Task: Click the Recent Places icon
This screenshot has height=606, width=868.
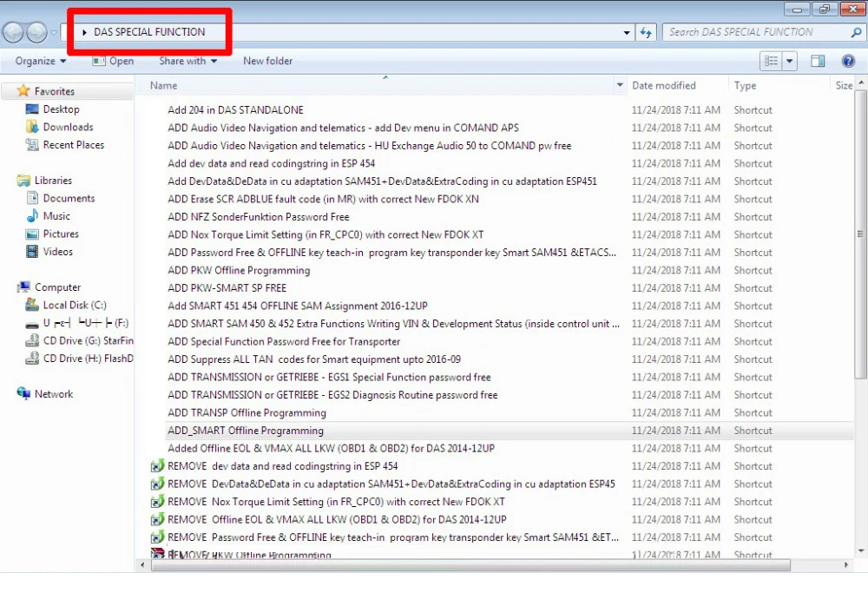Action: tap(32, 145)
